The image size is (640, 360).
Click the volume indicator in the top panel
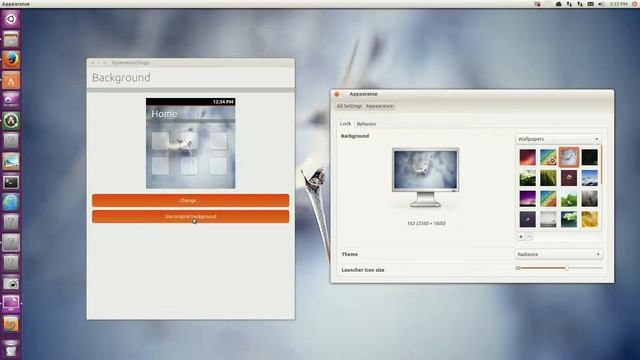[x=601, y=4]
